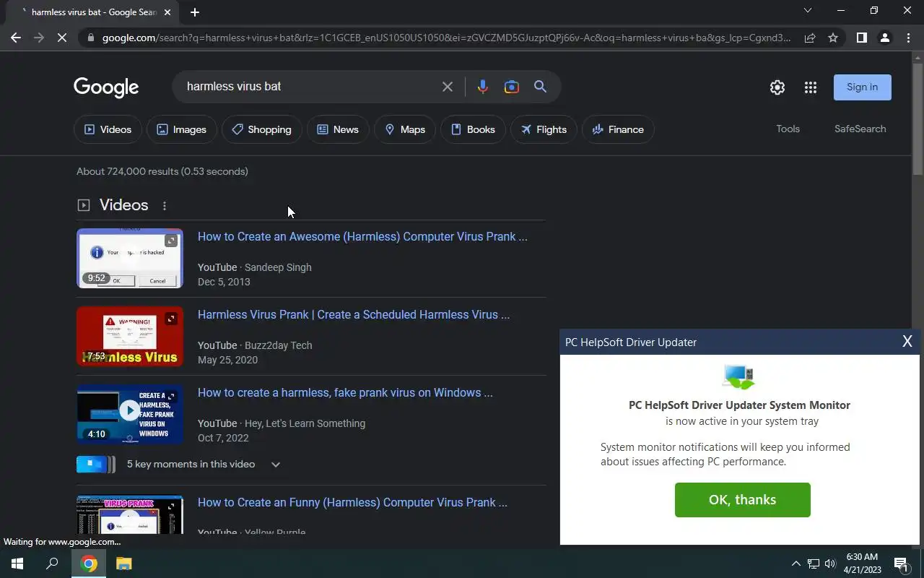Image resolution: width=924 pixels, height=578 pixels.
Task: Submit search with the magnifying glass
Action: tap(540, 87)
